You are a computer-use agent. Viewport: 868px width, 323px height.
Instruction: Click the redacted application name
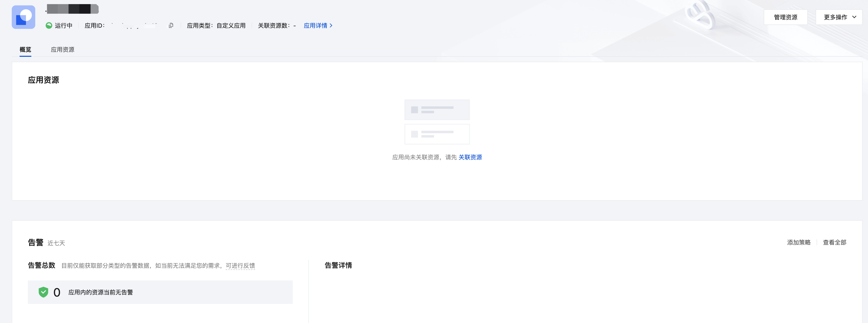click(x=72, y=9)
